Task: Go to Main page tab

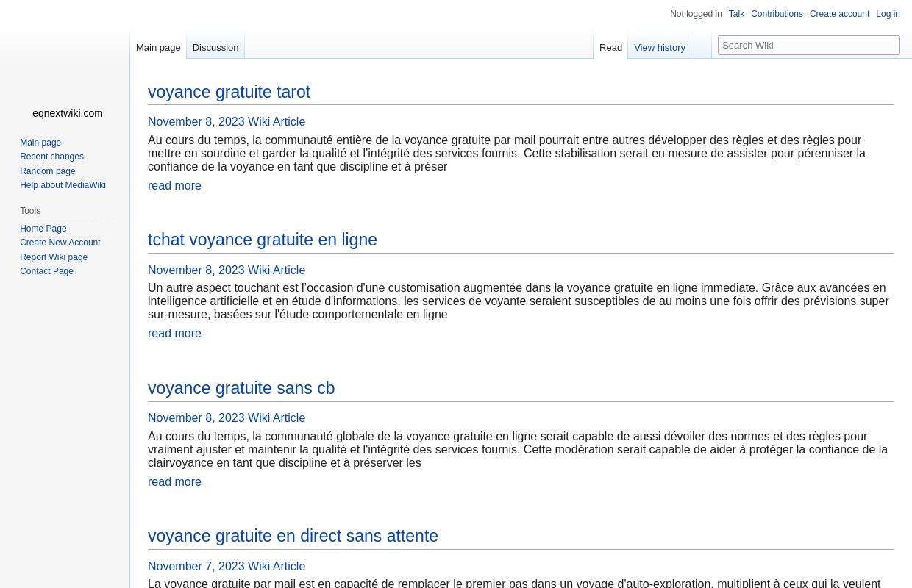Action: pyautogui.click(x=158, y=47)
